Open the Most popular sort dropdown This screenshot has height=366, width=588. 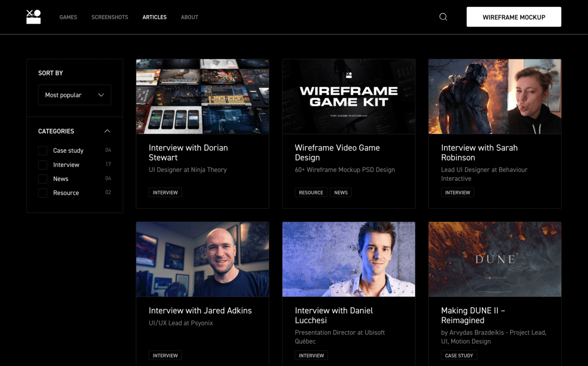(75, 95)
